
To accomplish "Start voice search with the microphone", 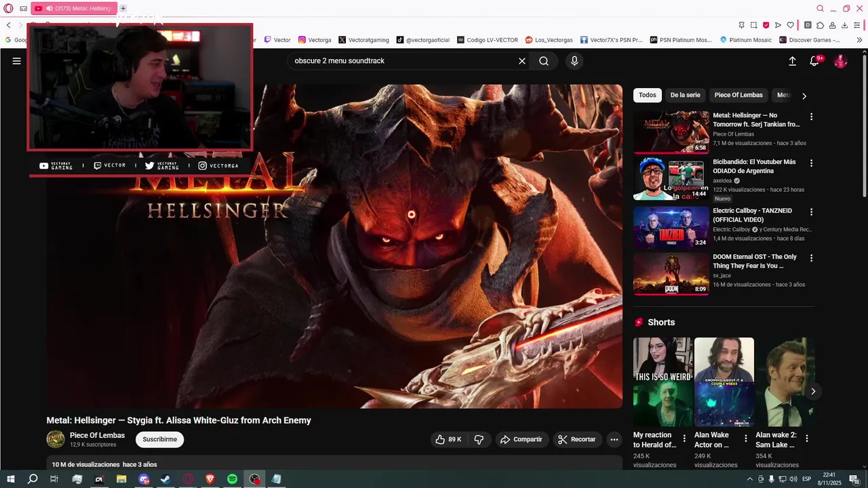I will pos(574,61).
